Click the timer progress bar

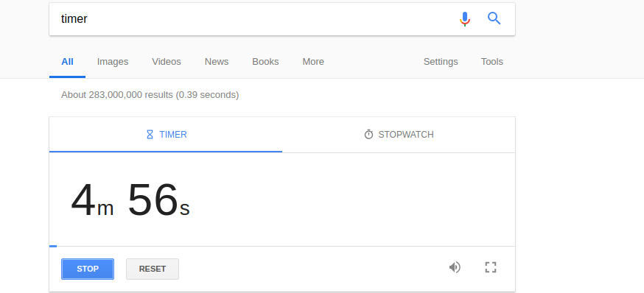click(x=282, y=246)
